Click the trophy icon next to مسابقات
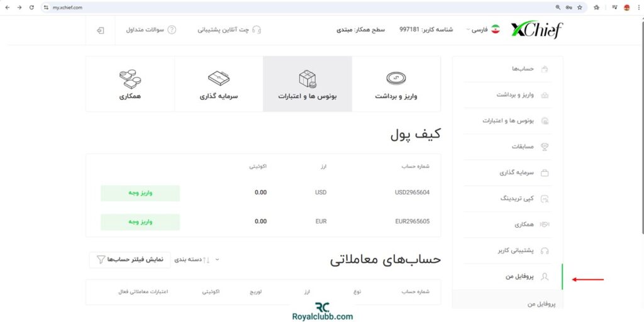This screenshot has width=644, height=322. coord(545,147)
